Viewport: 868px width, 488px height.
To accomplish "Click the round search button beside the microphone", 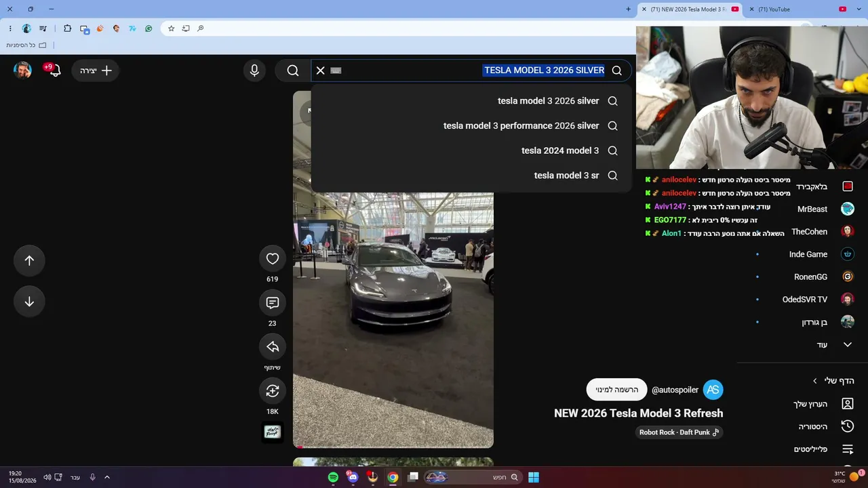I will click(293, 70).
